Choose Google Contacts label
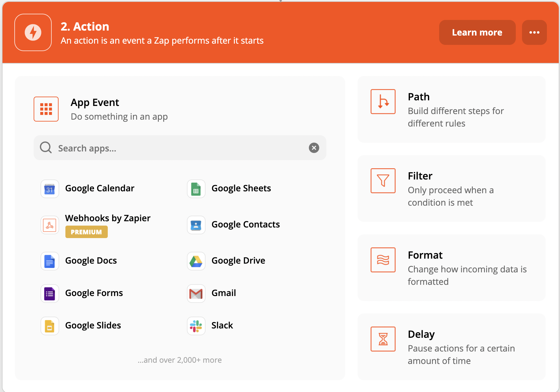 pyautogui.click(x=246, y=224)
